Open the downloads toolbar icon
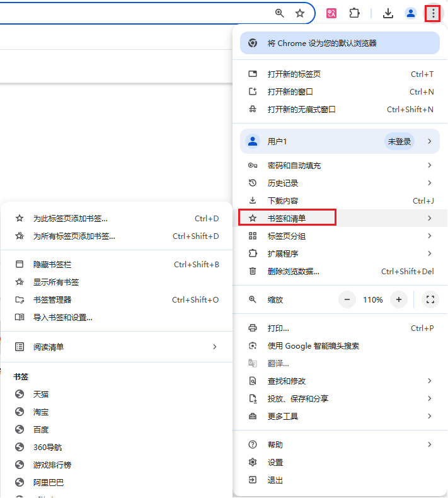Image resolution: width=448 pixels, height=498 pixels. (x=388, y=13)
